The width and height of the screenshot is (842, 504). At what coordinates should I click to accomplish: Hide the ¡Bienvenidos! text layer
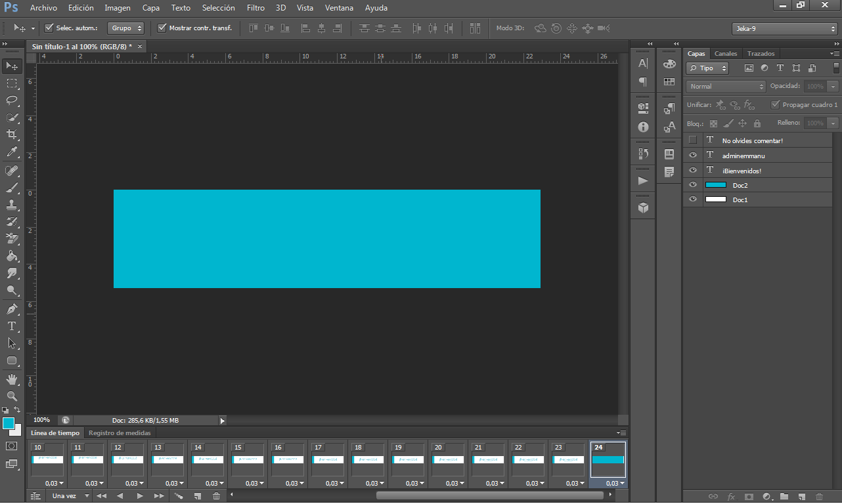pos(692,170)
